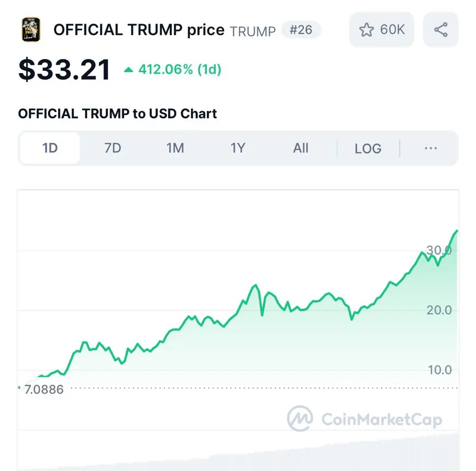
Task: Switch chart to 7D range
Action: coord(112,148)
